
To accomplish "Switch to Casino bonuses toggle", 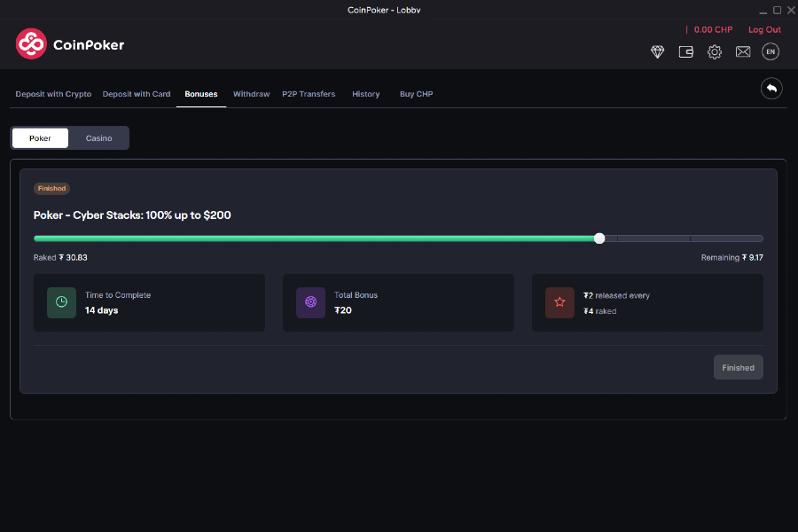I will pos(98,138).
